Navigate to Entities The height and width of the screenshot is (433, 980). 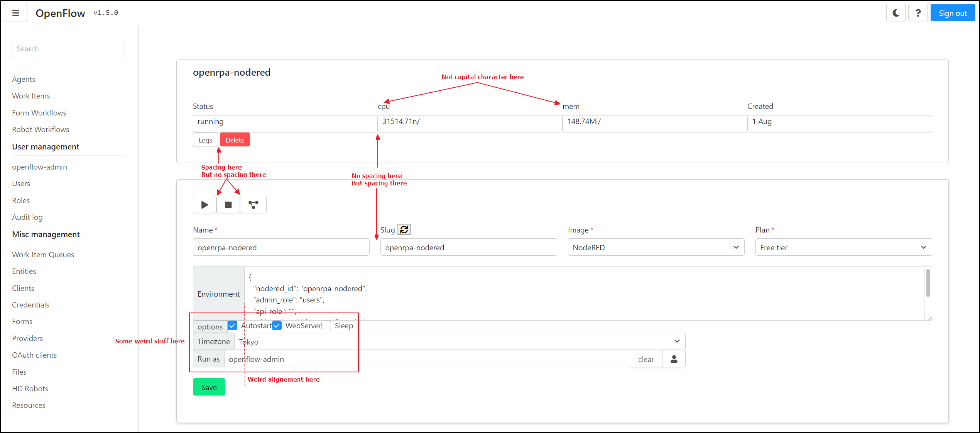tap(24, 271)
